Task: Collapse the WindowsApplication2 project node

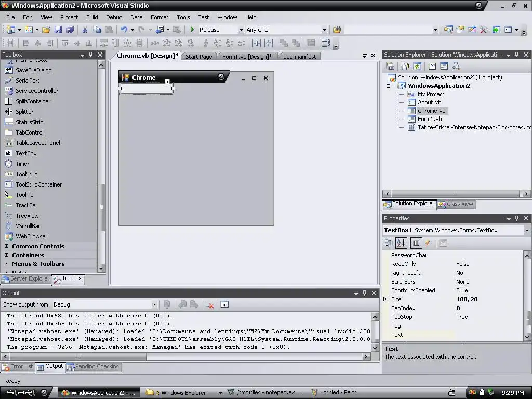Action: pyautogui.click(x=388, y=86)
